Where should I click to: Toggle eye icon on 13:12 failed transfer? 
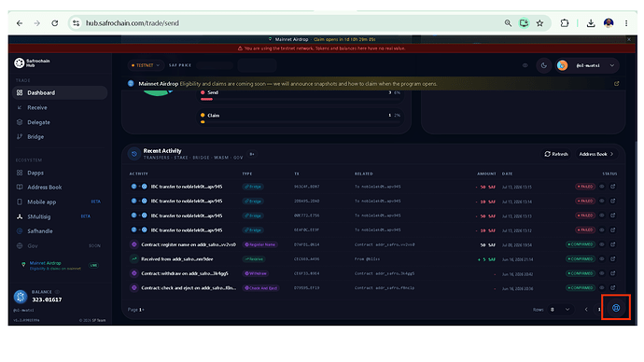(602, 230)
